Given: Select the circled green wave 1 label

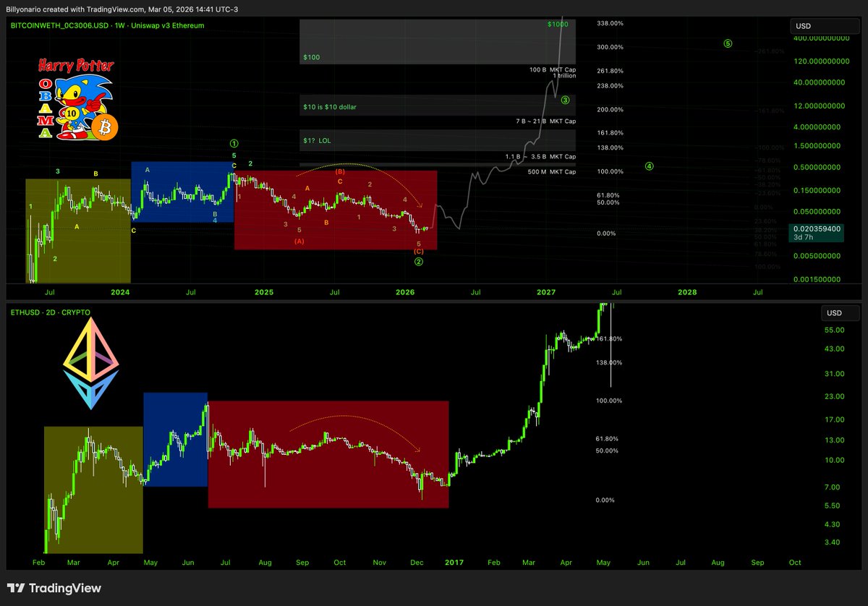Looking at the screenshot, I should click(234, 144).
